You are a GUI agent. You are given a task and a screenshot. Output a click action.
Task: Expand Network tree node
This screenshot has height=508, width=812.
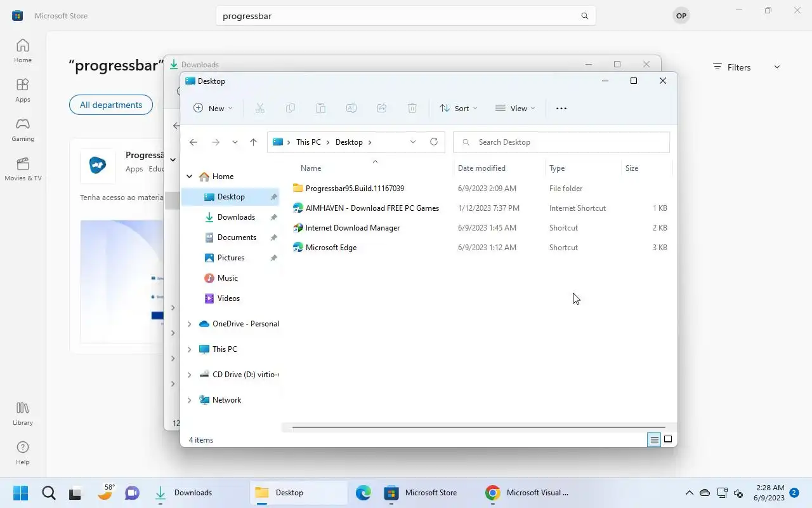click(x=189, y=400)
